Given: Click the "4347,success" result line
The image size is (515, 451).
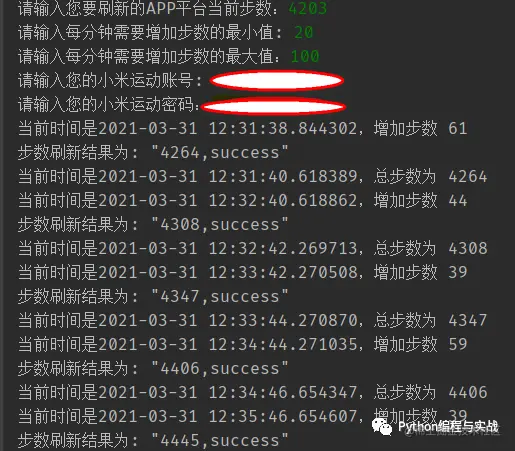Looking at the screenshot, I should tap(153, 297).
